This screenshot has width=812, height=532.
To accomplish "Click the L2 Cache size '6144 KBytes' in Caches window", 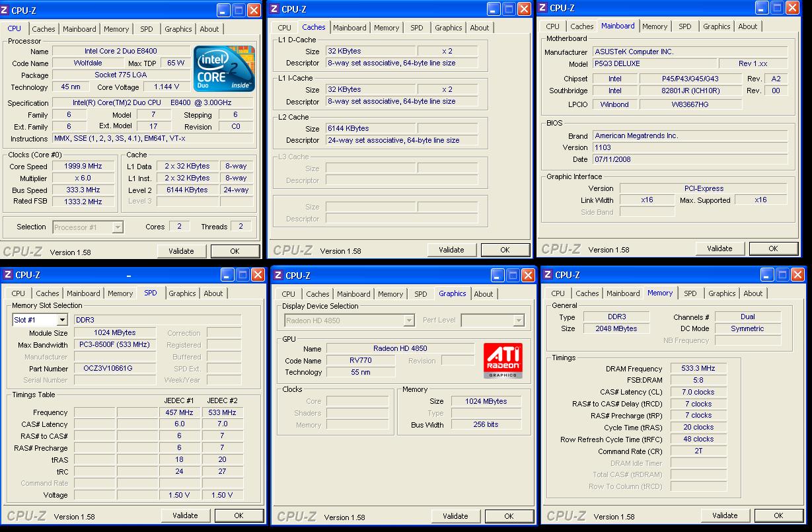I will point(371,128).
